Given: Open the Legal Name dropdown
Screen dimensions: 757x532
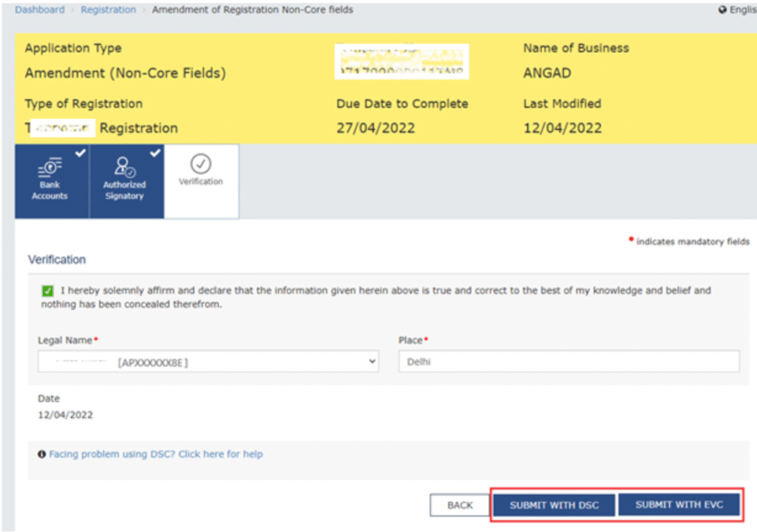Looking at the screenshot, I should 207,362.
